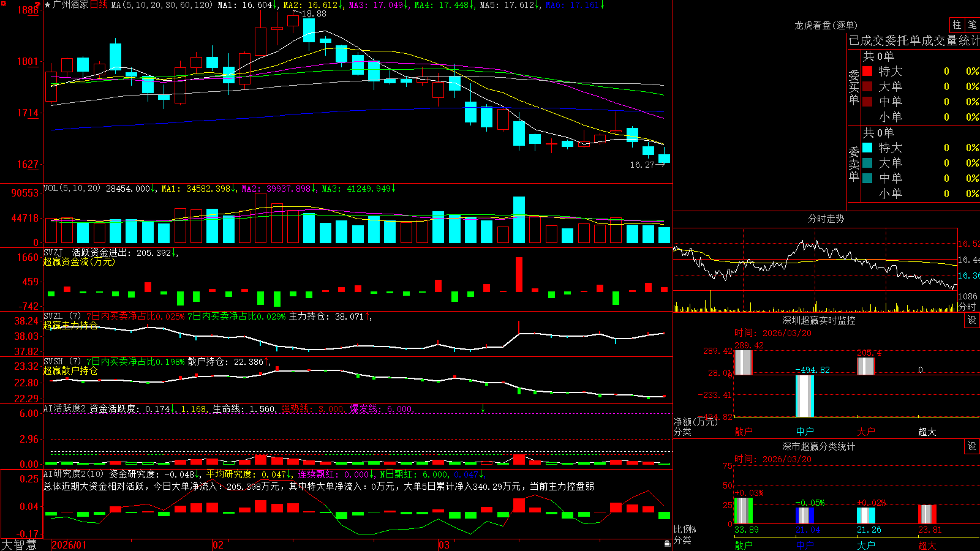Open VOL(5,10,20) indicator parameters
This screenshot has width=980, height=551.
72,189
